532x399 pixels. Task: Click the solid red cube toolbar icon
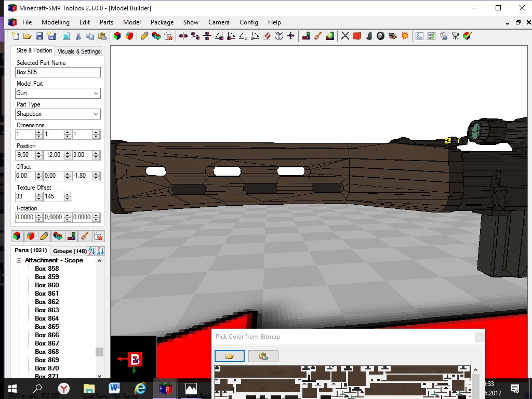357,36
